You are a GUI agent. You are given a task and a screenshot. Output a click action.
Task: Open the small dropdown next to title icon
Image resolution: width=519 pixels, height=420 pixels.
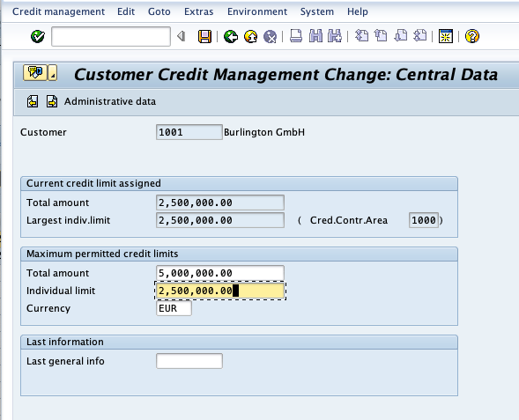tap(53, 73)
